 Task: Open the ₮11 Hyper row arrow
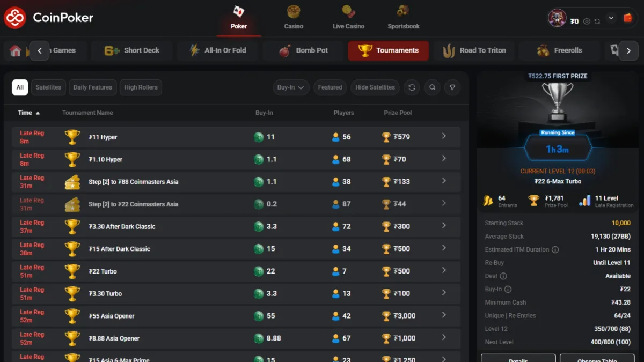[444, 136]
